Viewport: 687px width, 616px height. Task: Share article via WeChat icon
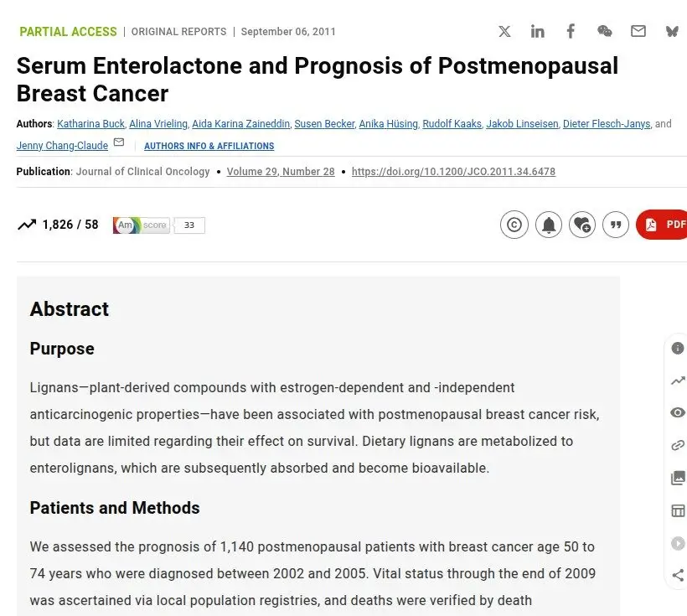click(605, 31)
